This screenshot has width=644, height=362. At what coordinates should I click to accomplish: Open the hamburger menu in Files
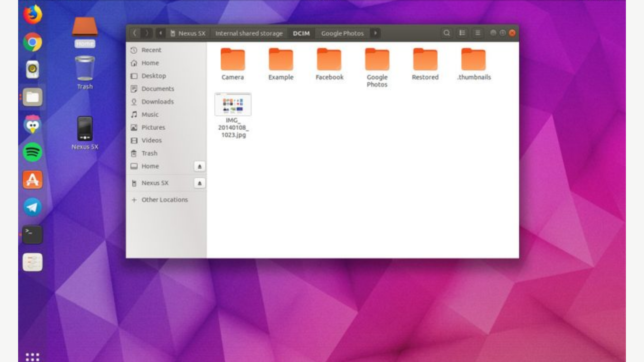[477, 33]
